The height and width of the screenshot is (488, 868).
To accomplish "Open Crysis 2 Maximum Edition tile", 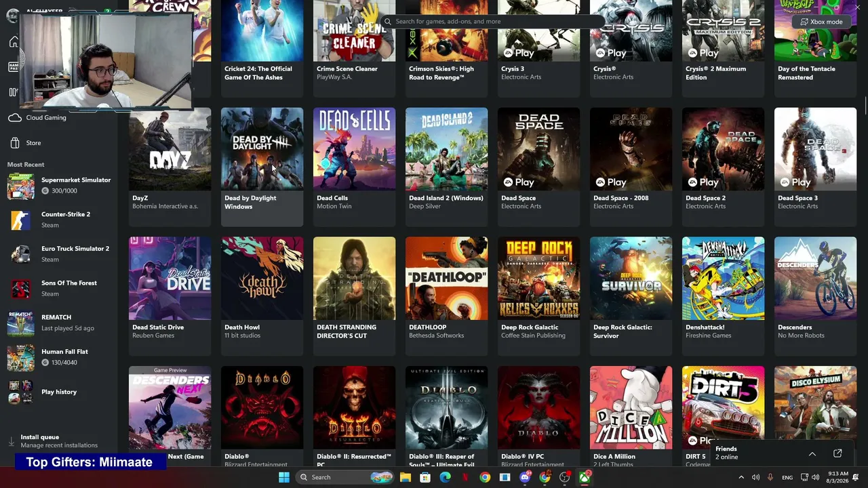I will (x=723, y=47).
